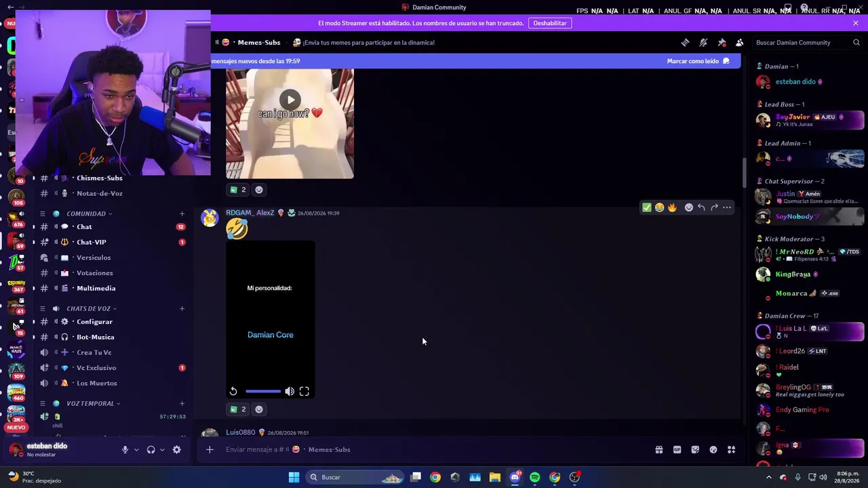Viewport: 868px width, 488px height.
Task: Create channel in CHATS DE VOZ category
Action: [182, 308]
